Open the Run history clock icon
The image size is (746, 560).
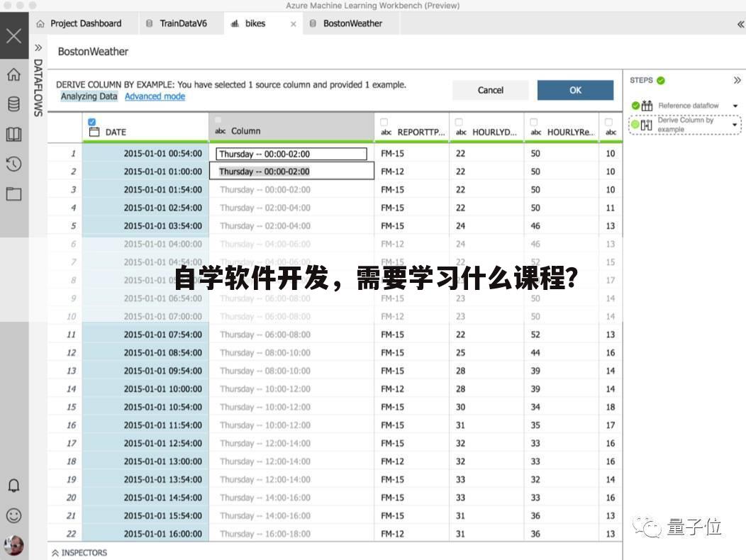pyautogui.click(x=13, y=164)
